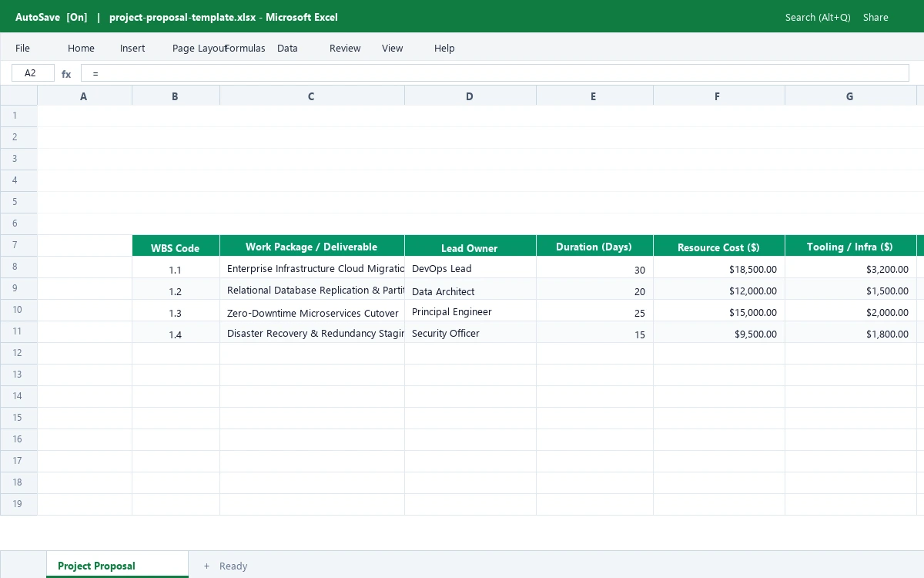Screen dimensions: 924x578
Task: Select column A header
Action: (85, 96)
